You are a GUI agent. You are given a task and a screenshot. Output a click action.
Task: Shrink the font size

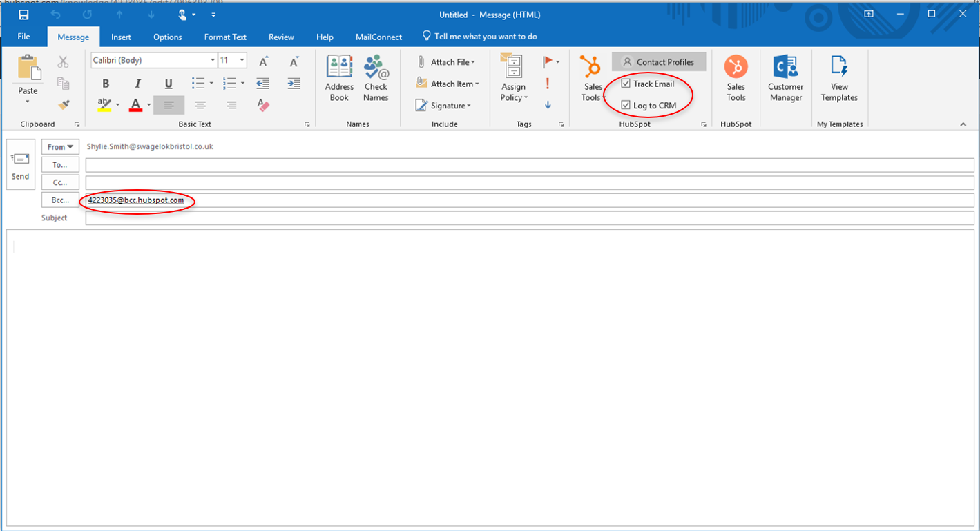(x=294, y=61)
